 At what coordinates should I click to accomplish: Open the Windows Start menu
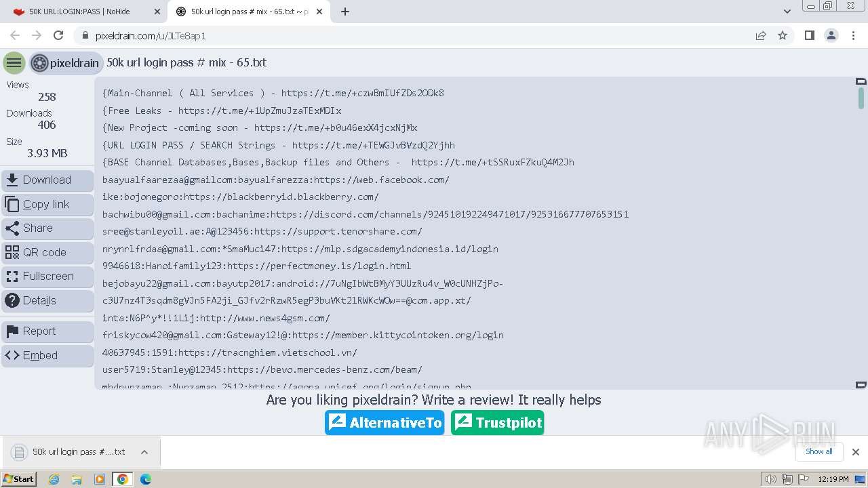coord(18,479)
